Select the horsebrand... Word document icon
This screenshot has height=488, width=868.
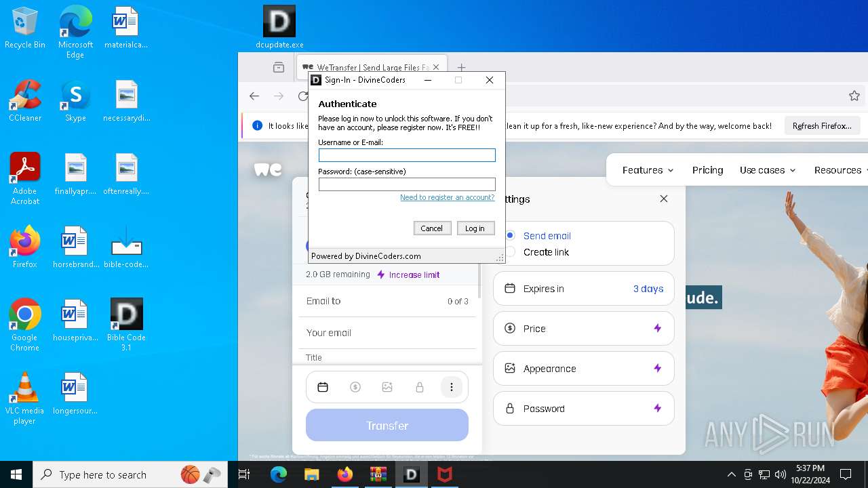75,248
